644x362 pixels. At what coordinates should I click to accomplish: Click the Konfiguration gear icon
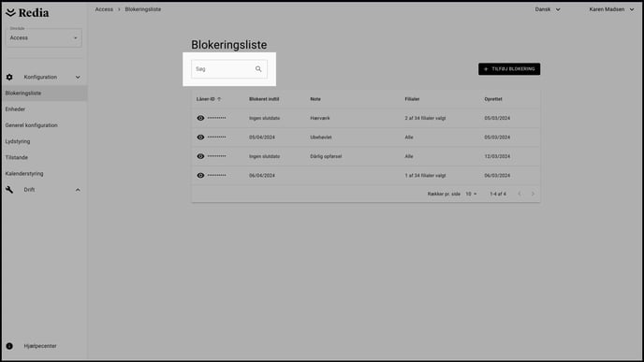(x=9, y=77)
